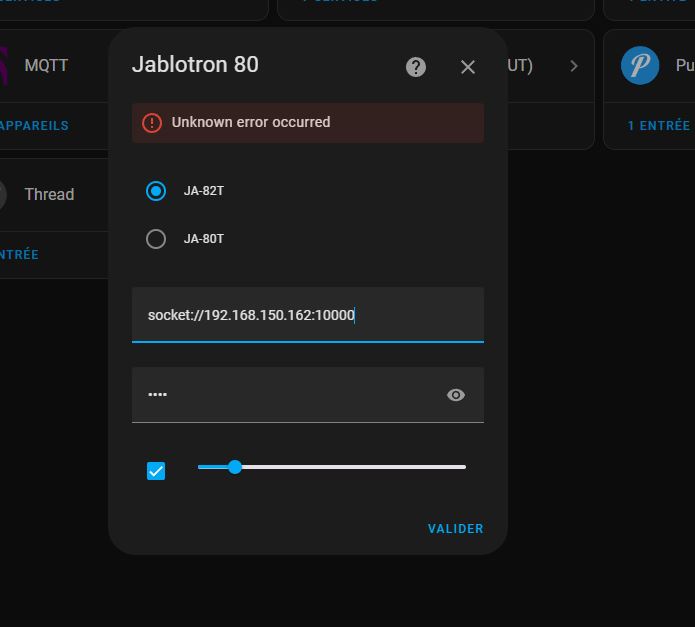Show password with the eye icon

tap(456, 395)
